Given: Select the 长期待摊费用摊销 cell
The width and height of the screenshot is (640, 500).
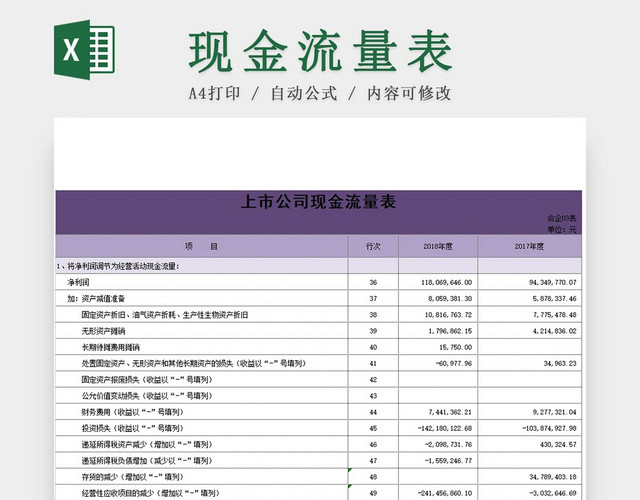Looking at the screenshot, I should tap(202, 347).
